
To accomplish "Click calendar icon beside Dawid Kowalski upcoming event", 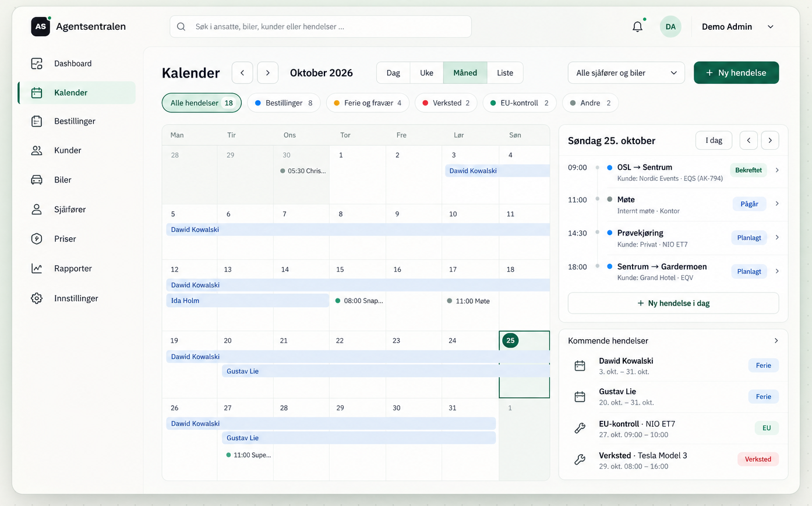I will point(580,366).
